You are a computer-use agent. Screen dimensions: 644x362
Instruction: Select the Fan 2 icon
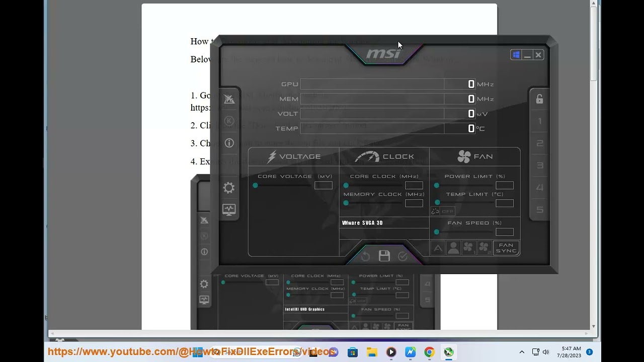click(x=484, y=248)
